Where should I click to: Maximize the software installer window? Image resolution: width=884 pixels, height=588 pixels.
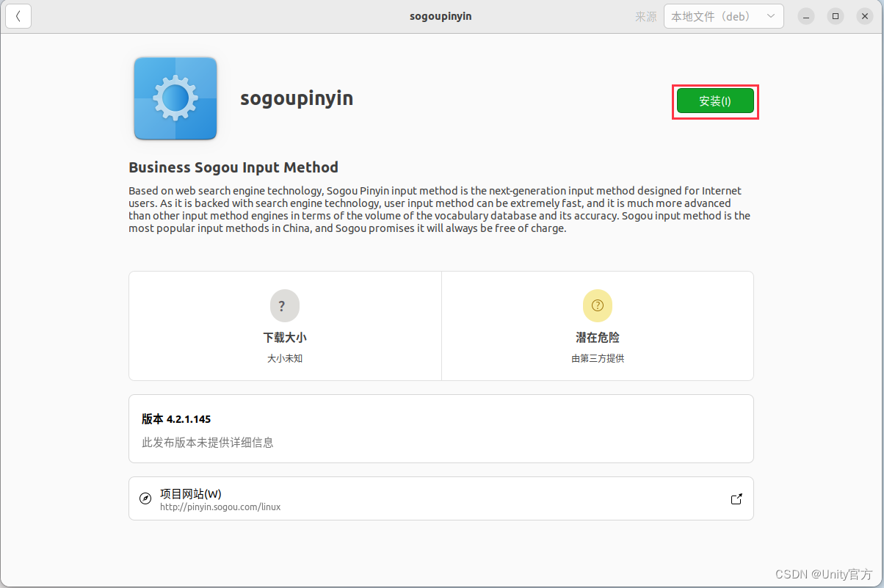click(836, 16)
